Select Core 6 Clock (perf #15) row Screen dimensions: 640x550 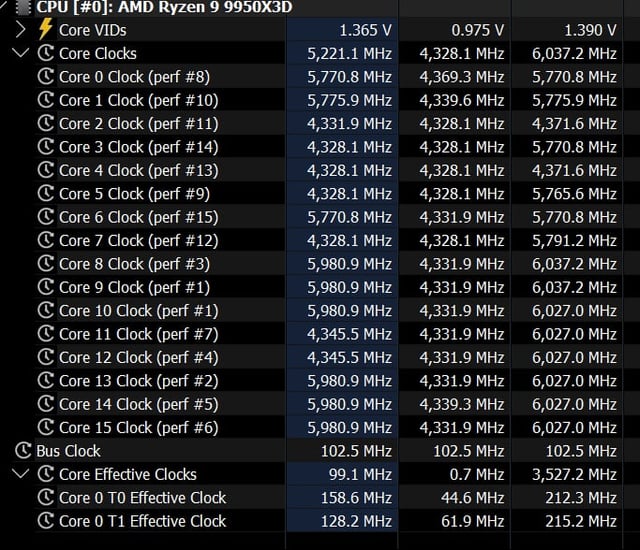[139, 217]
